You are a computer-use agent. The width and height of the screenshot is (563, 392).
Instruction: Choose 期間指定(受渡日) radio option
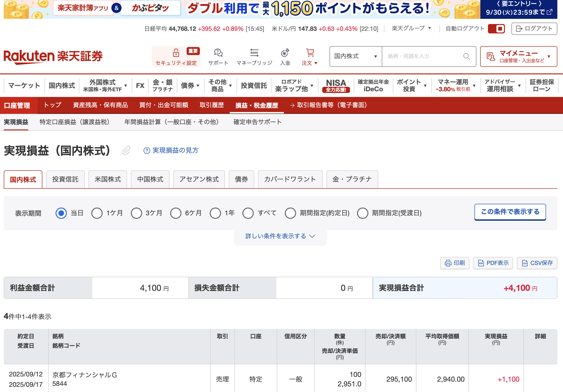pos(362,213)
